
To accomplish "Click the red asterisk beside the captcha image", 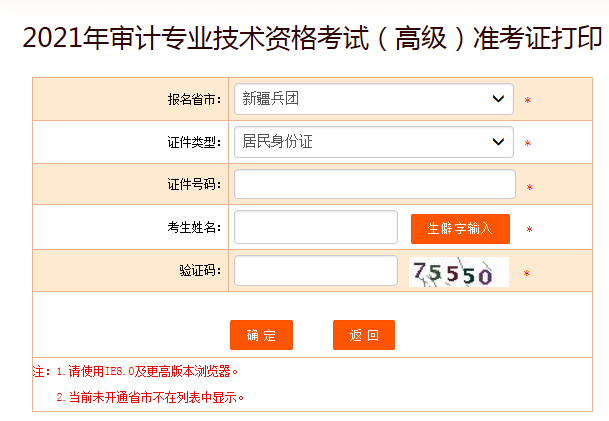I will (x=526, y=274).
